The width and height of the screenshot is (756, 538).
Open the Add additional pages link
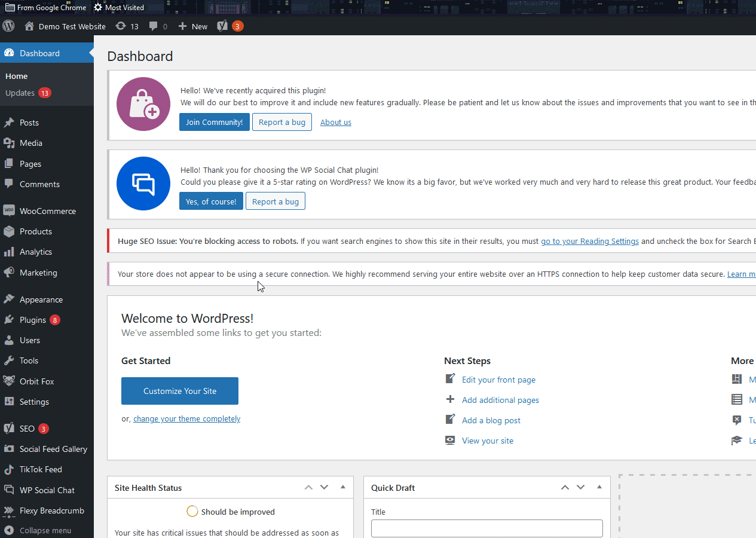(x=500, y=400)
